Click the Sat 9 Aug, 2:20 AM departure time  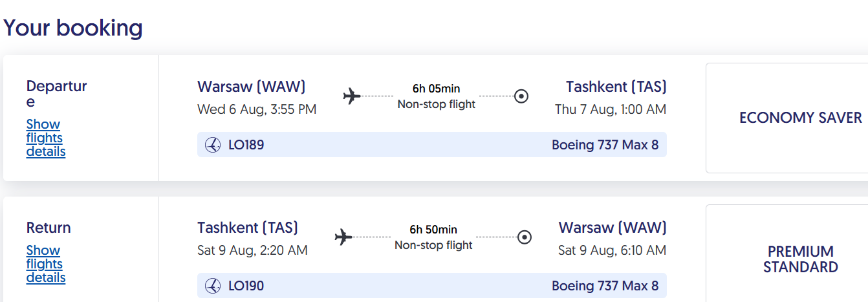252,250
